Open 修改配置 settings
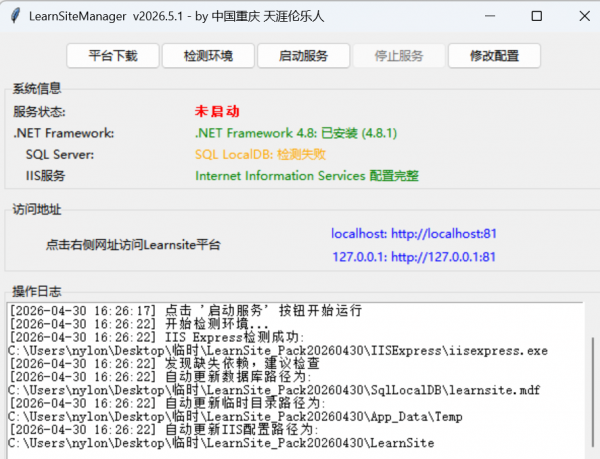The width and height of the screenshot is (600, 459). (x=494, y=56)
